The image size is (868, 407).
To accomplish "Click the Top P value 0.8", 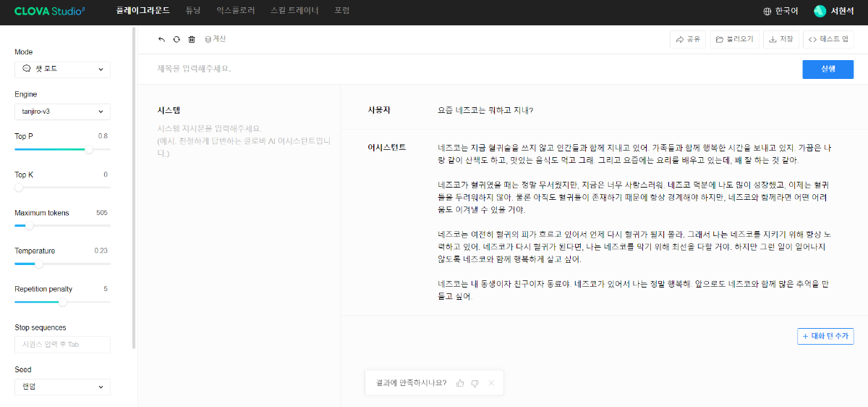I will point(103,136).
